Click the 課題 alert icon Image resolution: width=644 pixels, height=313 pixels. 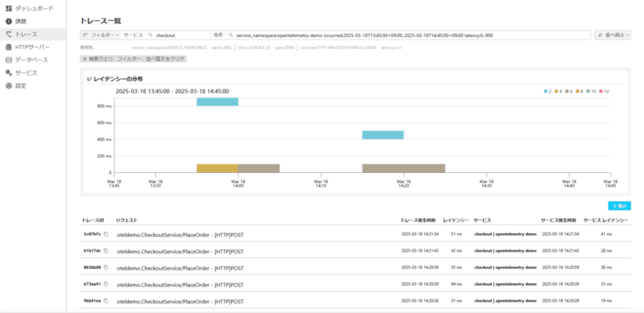click(x=9, y=22)
